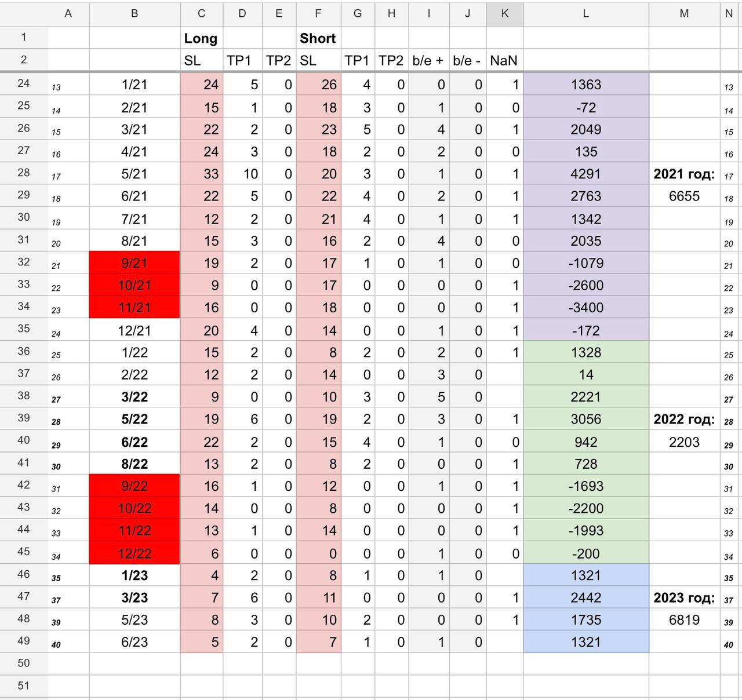Click the 6819 yearly total cell
The height and width of the screenshot is (700, 742).
684,619
